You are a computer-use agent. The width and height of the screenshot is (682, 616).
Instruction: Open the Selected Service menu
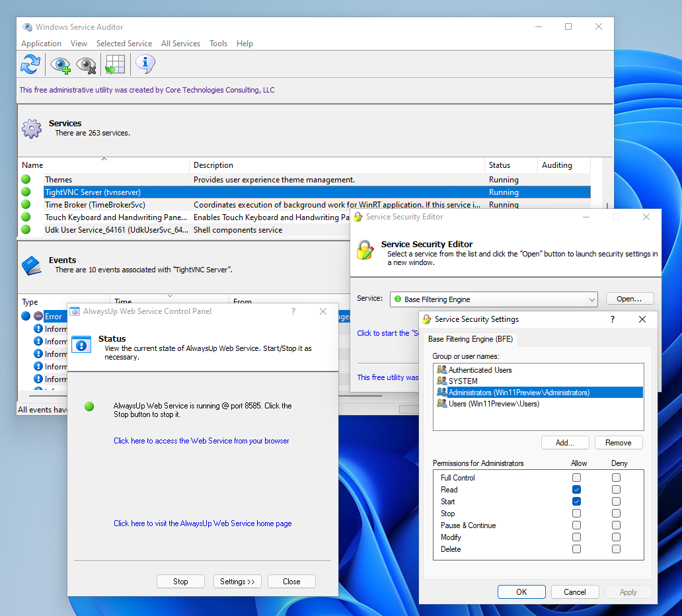(124, 44)
